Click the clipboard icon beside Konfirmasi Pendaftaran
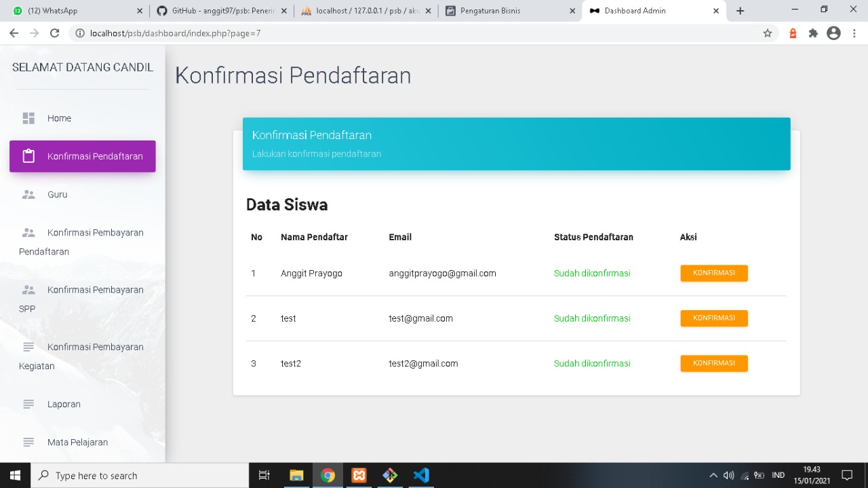This screenshot has height=488, width=868. pyautogui.click(x=28, y=155)
